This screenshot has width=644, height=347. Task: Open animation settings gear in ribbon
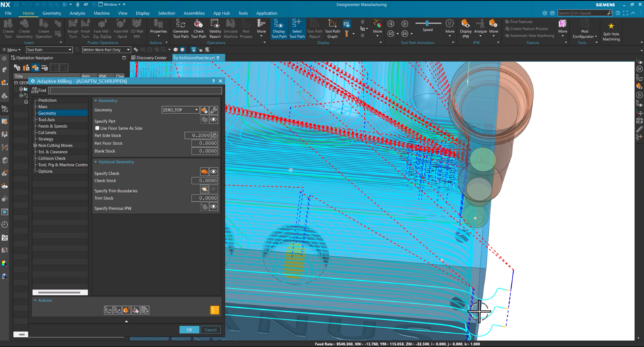[x=450, y=24]
